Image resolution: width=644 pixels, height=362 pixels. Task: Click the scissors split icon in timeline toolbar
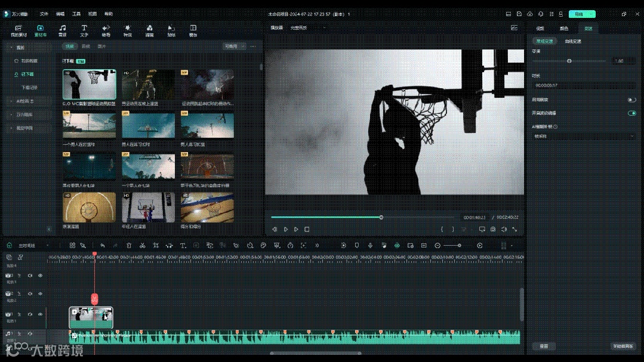coord(143,245)
